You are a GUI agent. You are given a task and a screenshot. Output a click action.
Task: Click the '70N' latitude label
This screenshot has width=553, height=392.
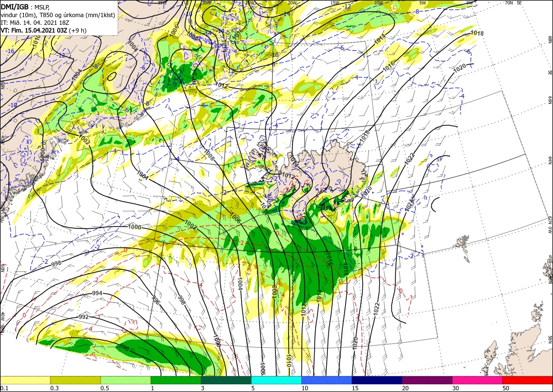(x=509, y=3)
